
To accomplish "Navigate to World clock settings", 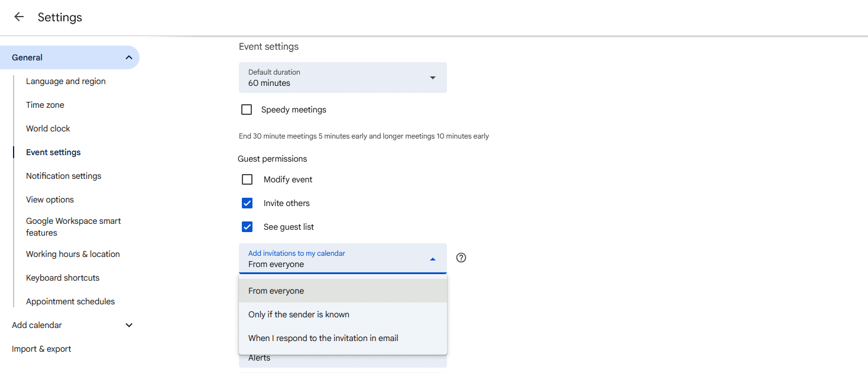I will 48,128.
